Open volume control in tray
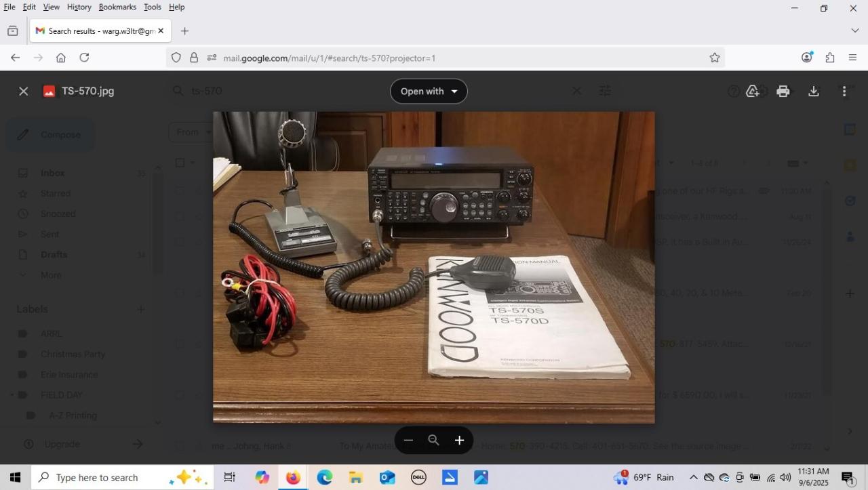The height and width of the screenshot is (490, 868). coord(786,478)
